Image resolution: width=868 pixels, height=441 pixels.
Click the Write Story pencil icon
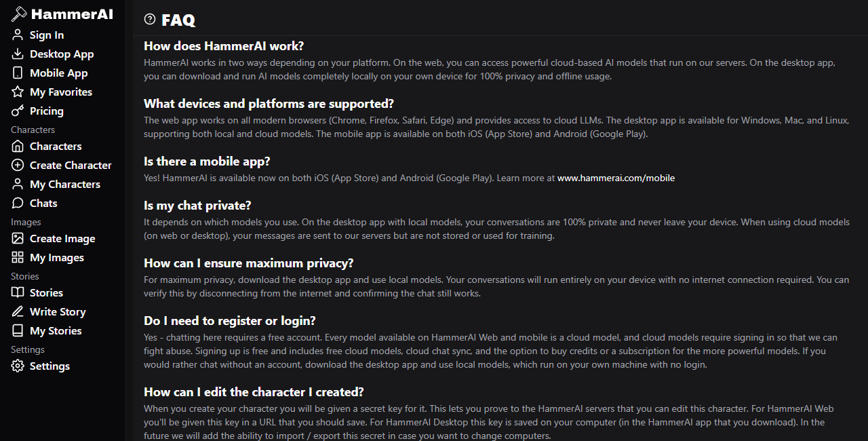tap(18, 312)
